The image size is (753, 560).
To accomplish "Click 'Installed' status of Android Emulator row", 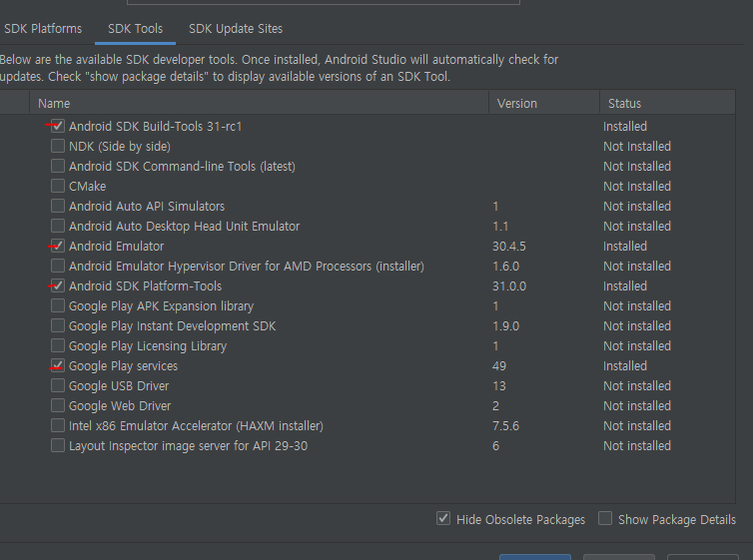I will pos(625,247).
